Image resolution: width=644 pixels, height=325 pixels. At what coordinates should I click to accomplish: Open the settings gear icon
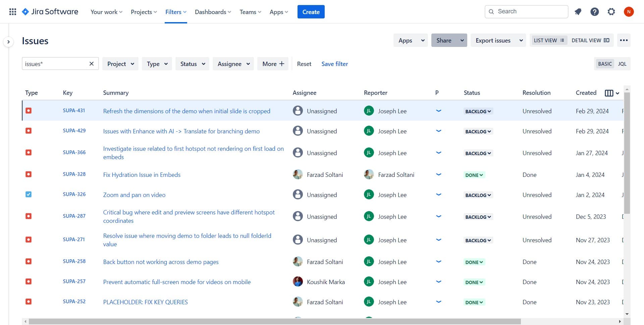click(x=611, y=12)
